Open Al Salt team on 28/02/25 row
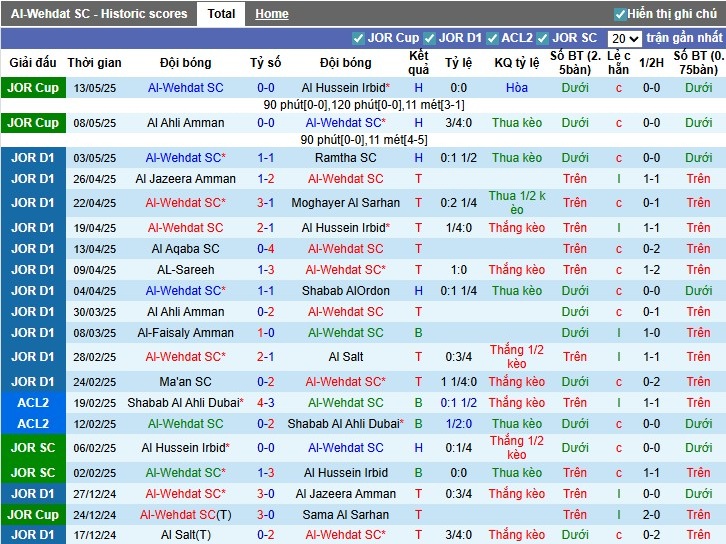This screenshot has width=726, height=544. tap(345, 357)
